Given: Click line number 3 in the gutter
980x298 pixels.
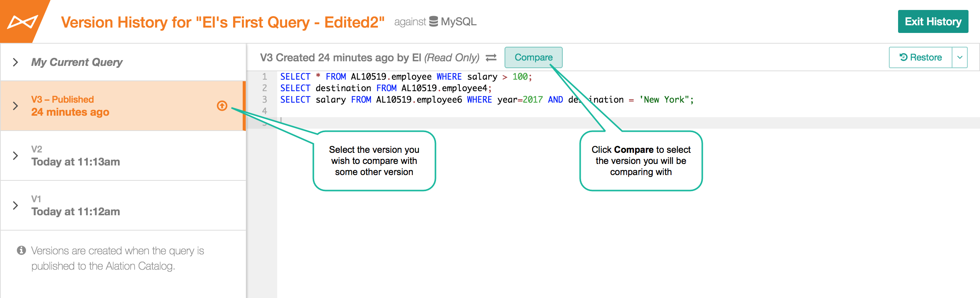Looking at the screenshot, I should tap(265, 100).
